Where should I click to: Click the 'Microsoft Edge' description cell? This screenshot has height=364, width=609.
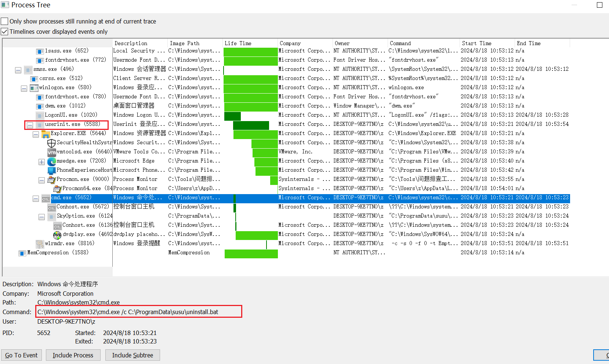(x=134, y=161)
